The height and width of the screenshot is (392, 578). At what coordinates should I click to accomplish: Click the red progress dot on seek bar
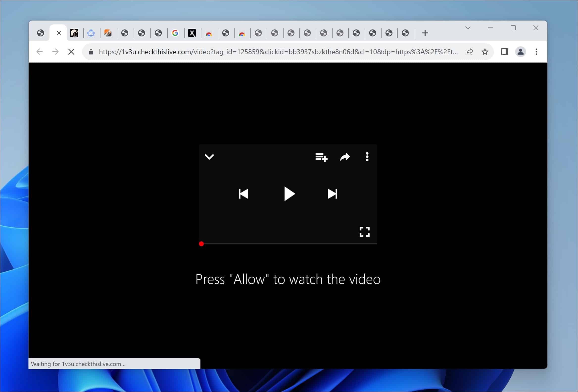tap(201, 244)
